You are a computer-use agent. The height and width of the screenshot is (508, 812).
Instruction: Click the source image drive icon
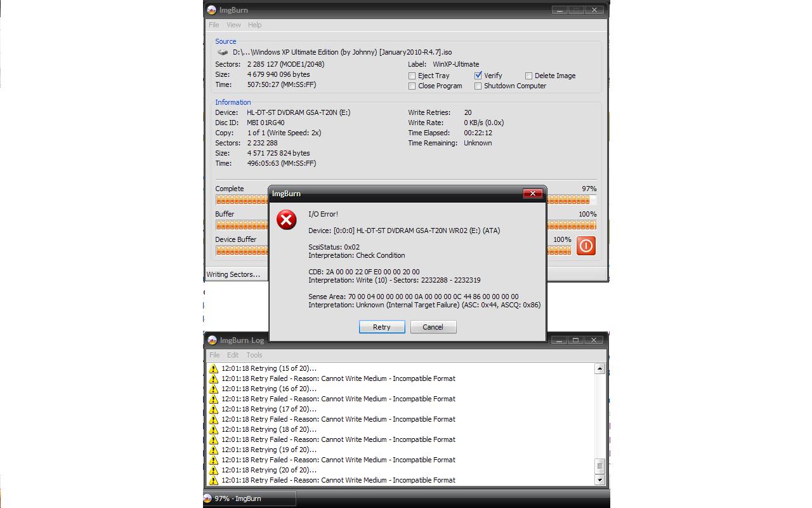[x=223, y=52]
